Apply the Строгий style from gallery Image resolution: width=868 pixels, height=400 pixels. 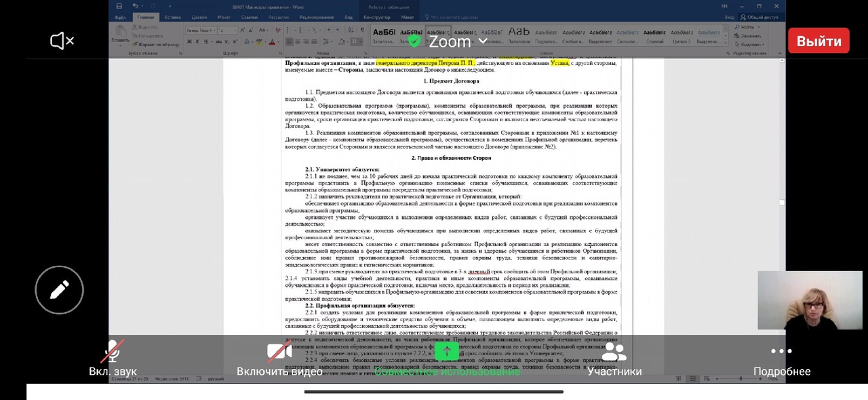pyautogui.click(x=654, y=35)
